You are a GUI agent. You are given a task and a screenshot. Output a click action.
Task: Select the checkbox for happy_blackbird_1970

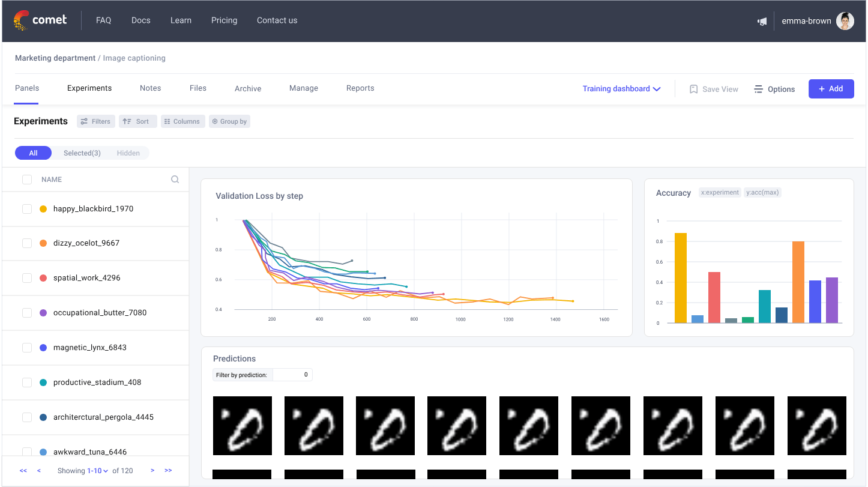(26, 208)
